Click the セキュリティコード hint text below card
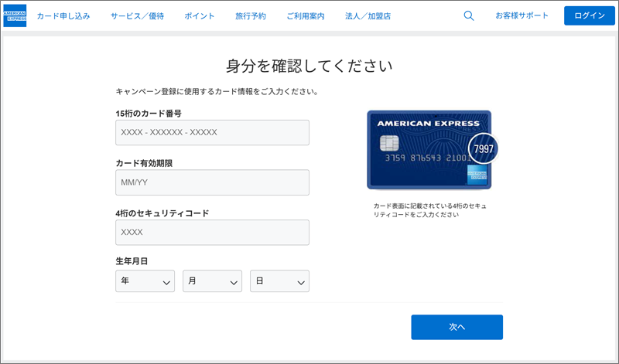Viewport: 619px width, 364px height. coord(430,210)
